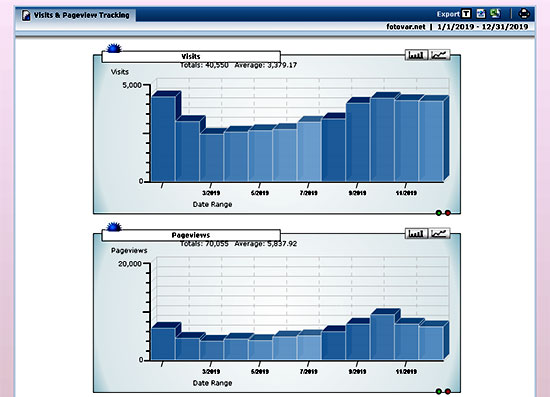Print the report with the printer icon
This screenshot has width=550, height=397.
[524, 14]
